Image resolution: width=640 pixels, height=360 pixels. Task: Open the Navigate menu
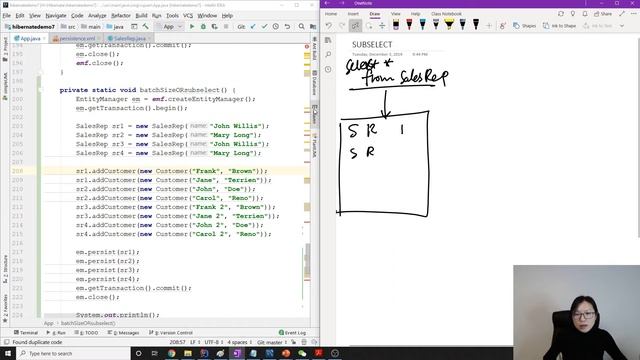click(56, 16)
